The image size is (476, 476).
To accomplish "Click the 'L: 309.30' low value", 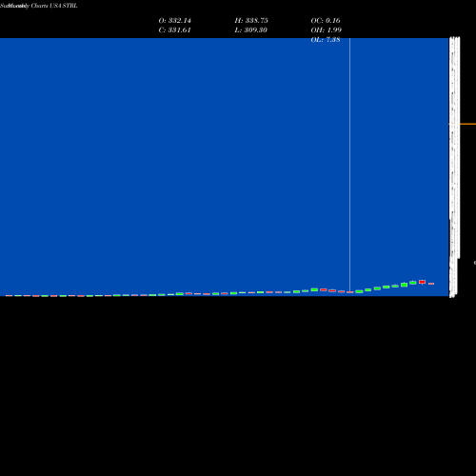I will pos(250,30).
